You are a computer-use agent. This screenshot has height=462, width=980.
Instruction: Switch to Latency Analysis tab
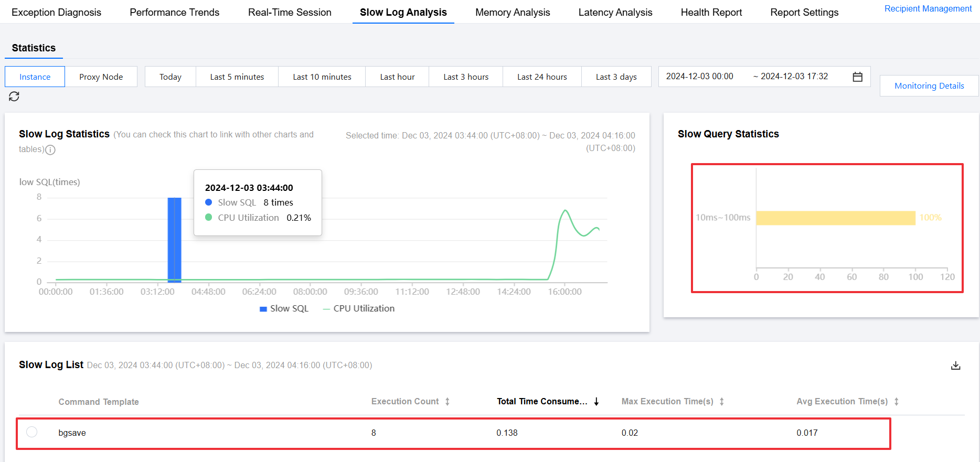(x=615, y=12)
